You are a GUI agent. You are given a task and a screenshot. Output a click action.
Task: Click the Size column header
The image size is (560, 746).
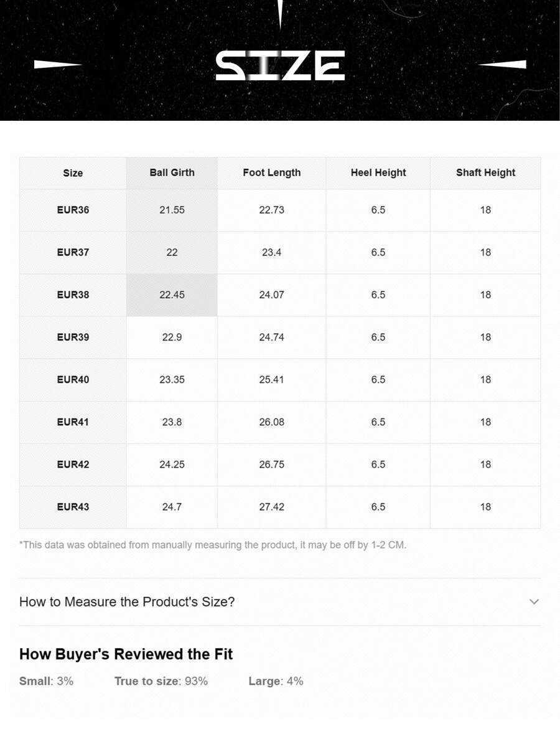click(x=73, y=173)
